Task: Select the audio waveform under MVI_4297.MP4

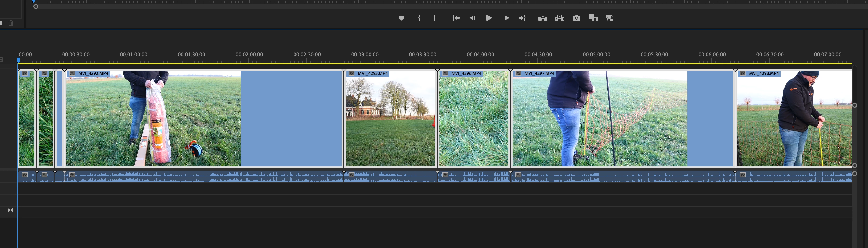Action: tap(623, 177)
